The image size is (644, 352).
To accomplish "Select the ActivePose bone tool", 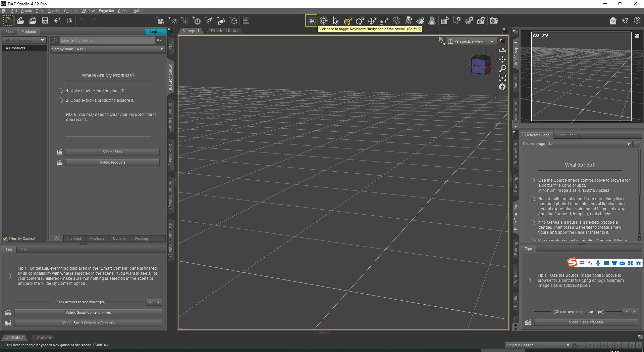I will click(396, 20).
